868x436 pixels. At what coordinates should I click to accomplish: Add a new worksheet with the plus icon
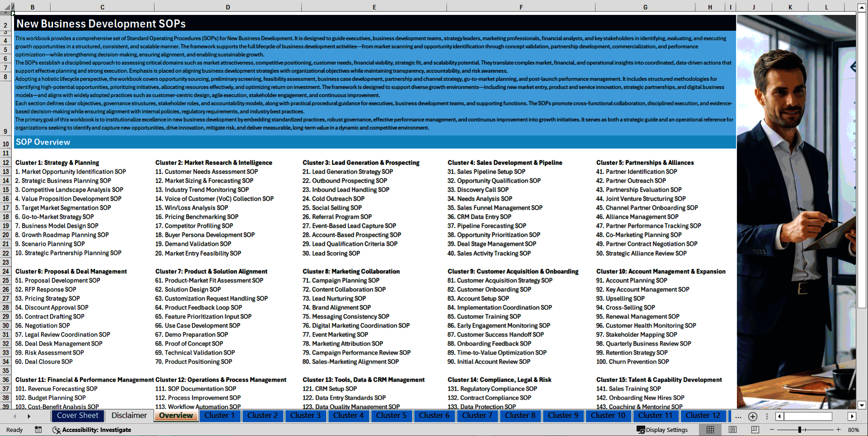(752, 417)
